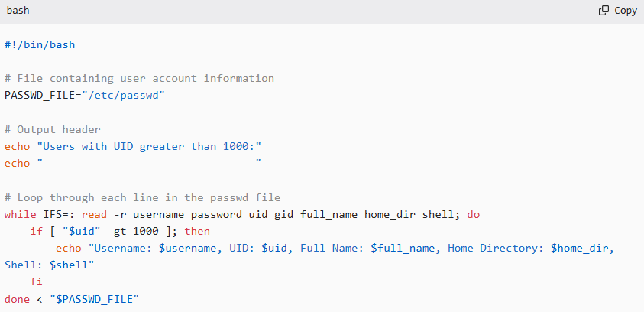The width and height of the screenshot is (644, 312).
Task: Click the then keyword
Action: 197,231
